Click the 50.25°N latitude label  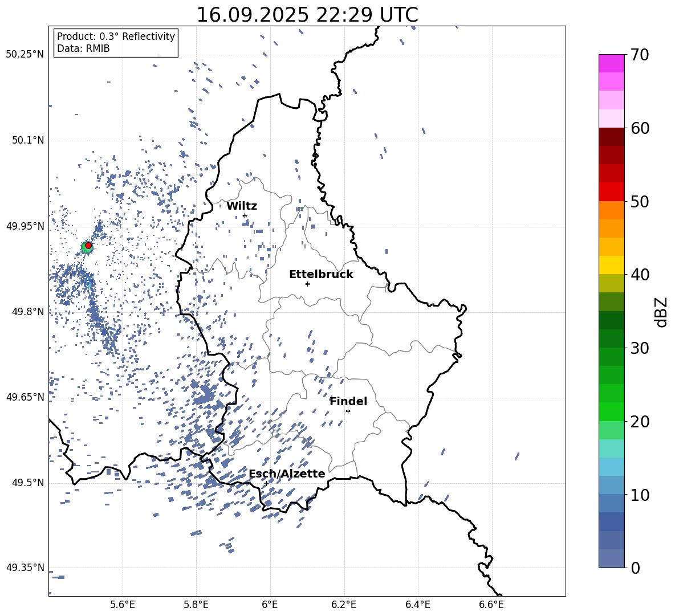click(25, 55)
